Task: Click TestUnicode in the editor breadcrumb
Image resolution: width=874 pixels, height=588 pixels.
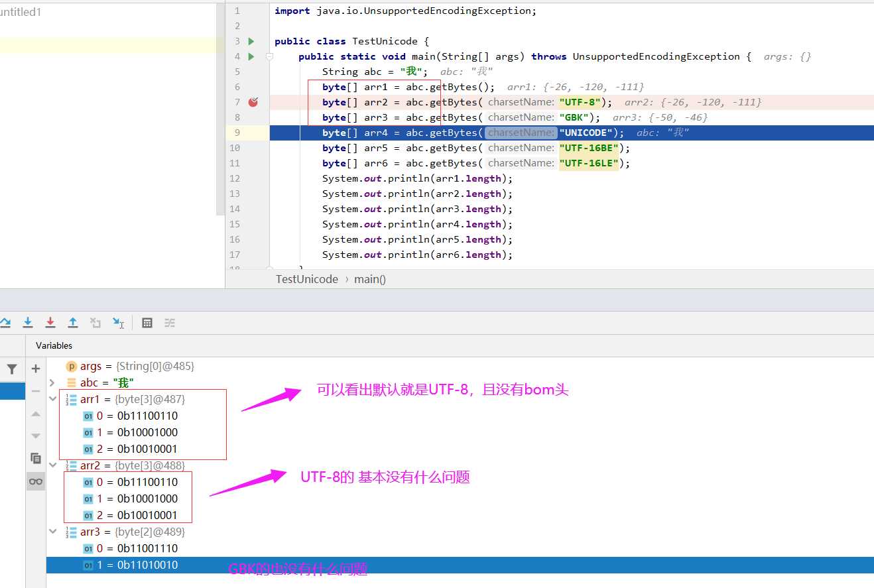Action: [x=307, y=279]
